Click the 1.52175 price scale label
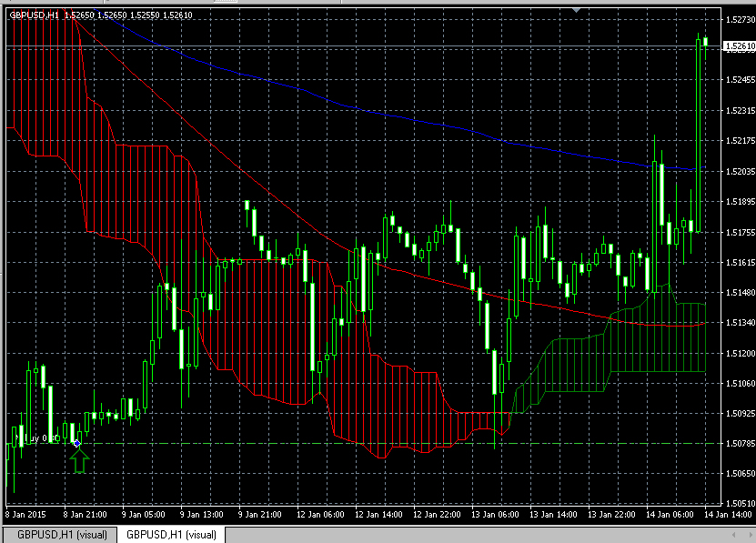The width and height of the screenshot is (756, 543). 741,141
